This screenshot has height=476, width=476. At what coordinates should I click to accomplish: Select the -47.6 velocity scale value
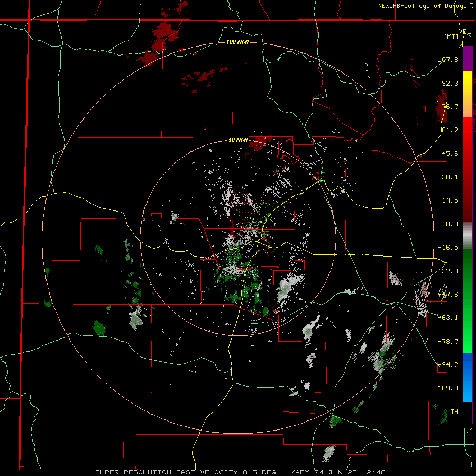448,295
